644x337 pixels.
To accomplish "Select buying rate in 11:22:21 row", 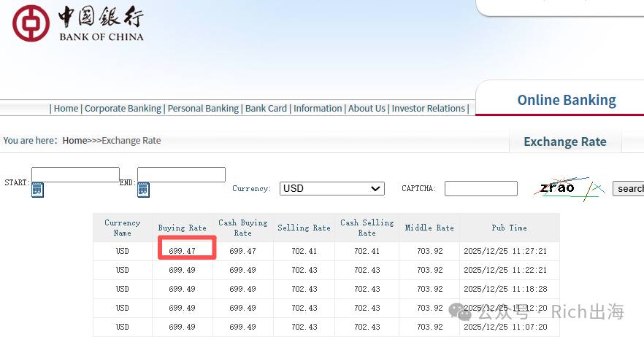I will [x=183, y=270].
